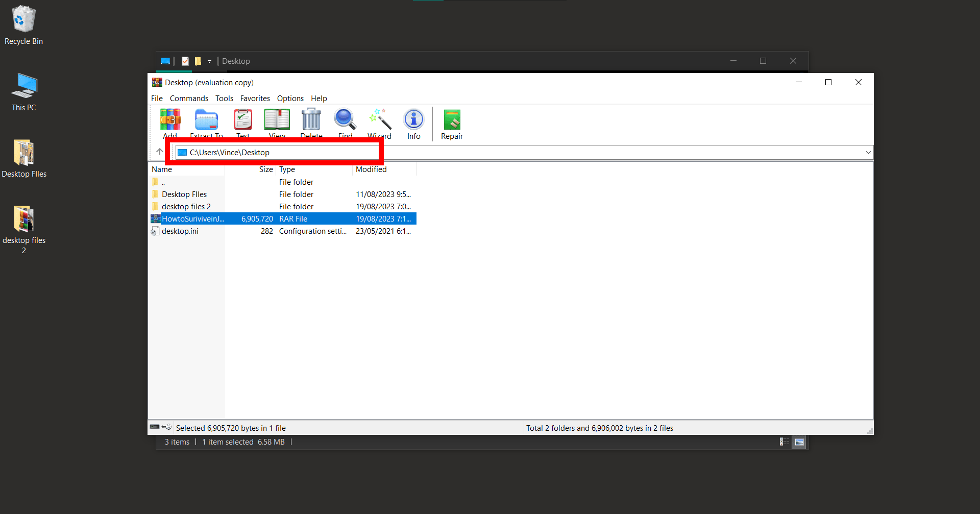The image size is (980, 514).
Task: Open the Commands menu
Action: coord(189,98)
